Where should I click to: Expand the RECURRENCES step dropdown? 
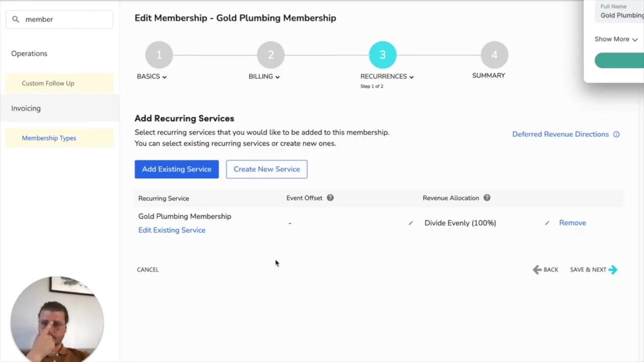pos(387,76)
